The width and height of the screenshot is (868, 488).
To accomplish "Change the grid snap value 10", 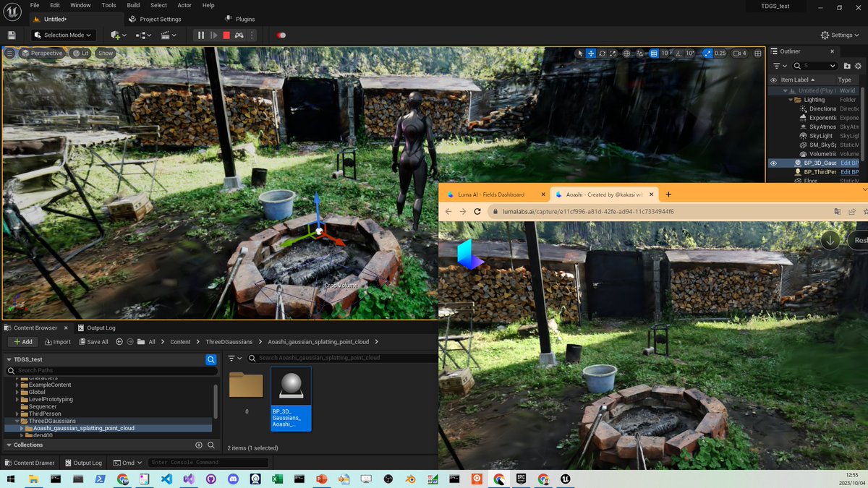I will tap(666, 53).
